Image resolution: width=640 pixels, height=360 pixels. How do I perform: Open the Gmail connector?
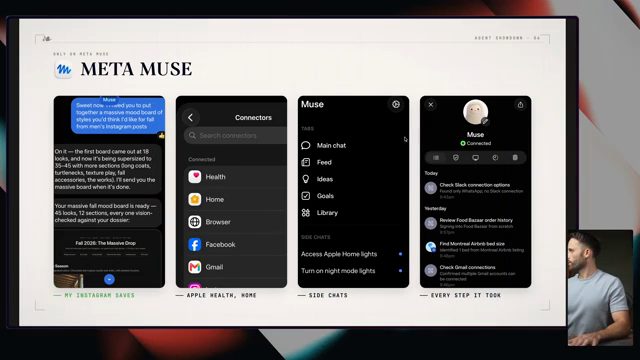pyautogui.click(x=236, y=267)
